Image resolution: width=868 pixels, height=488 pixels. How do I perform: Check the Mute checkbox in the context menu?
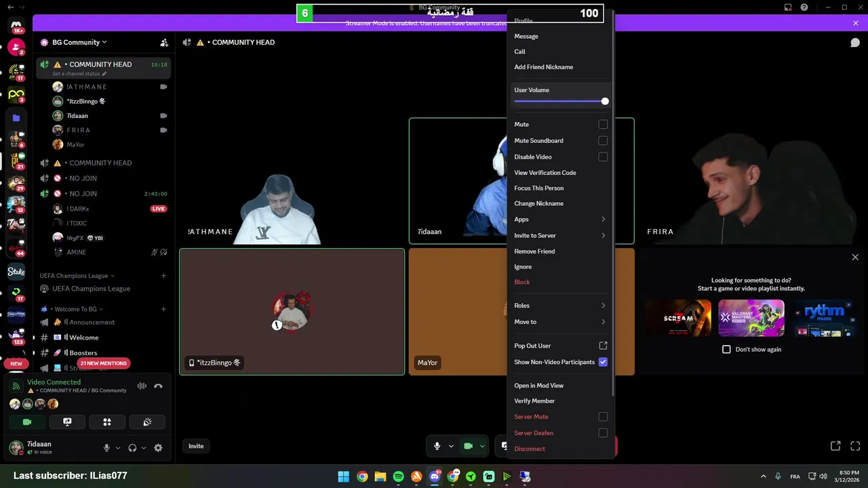point(603,125)
